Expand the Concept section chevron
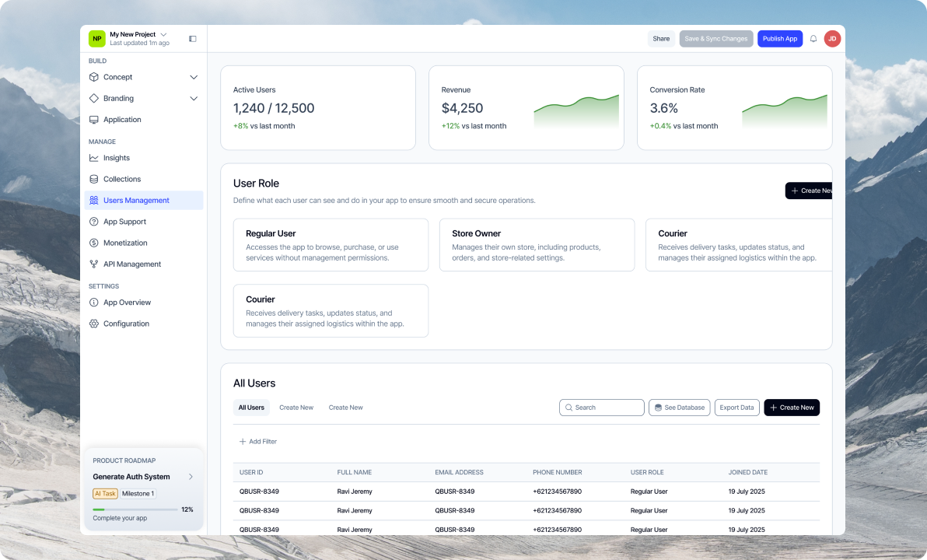 pyautogui.click(x=194, y=77)
